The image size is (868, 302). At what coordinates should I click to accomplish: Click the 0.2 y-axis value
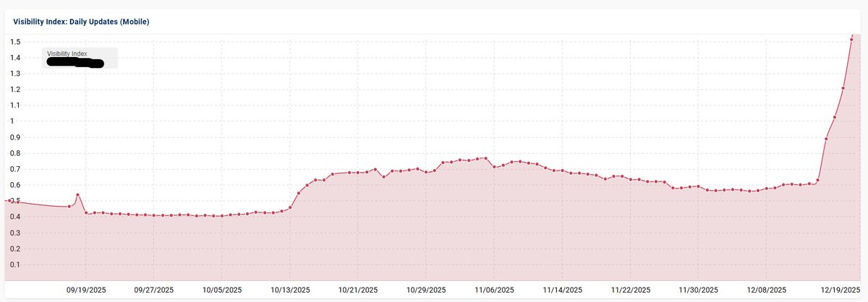pyautogui.click(x=14, y=249)
